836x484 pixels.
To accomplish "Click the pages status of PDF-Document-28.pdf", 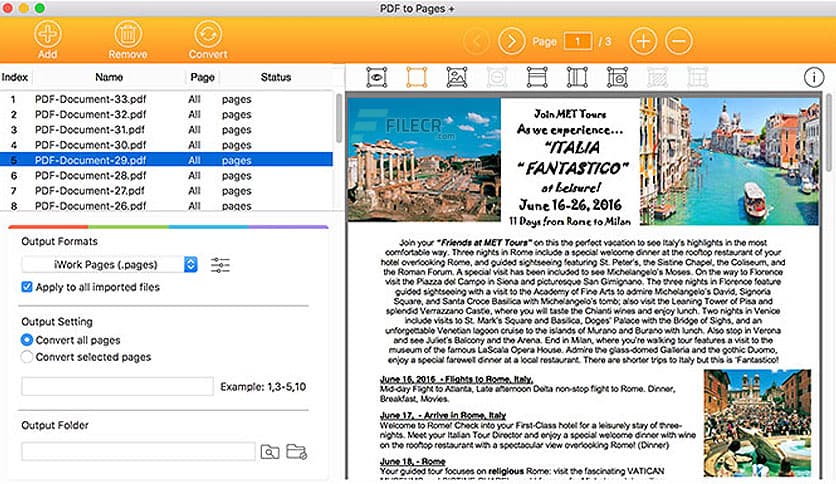I will (x=237, y=176).
